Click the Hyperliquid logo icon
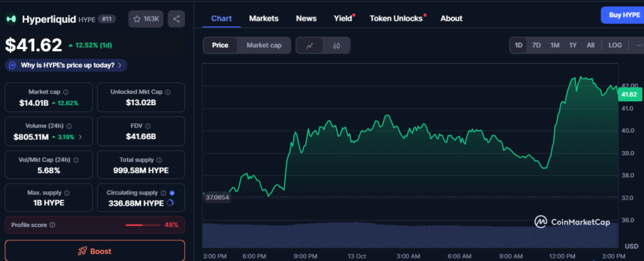The width and height of the screenshot is (644, 261). tap(11, 19)
